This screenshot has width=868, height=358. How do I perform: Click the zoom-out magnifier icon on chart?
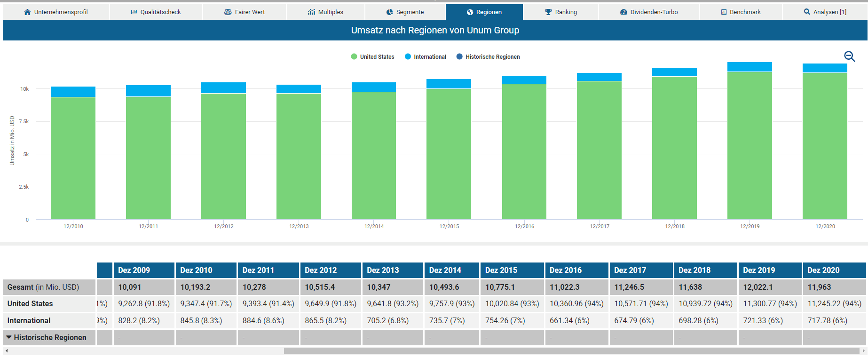point(849,56)
